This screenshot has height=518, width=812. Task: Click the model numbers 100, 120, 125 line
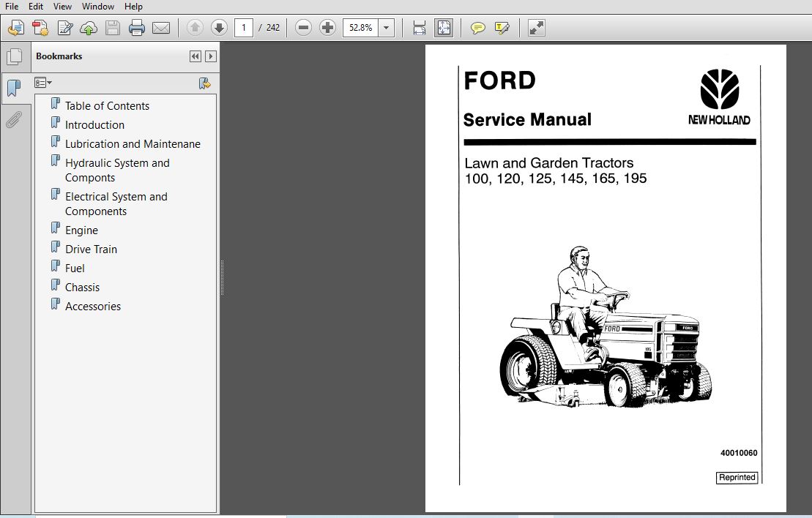coord(556,179)
